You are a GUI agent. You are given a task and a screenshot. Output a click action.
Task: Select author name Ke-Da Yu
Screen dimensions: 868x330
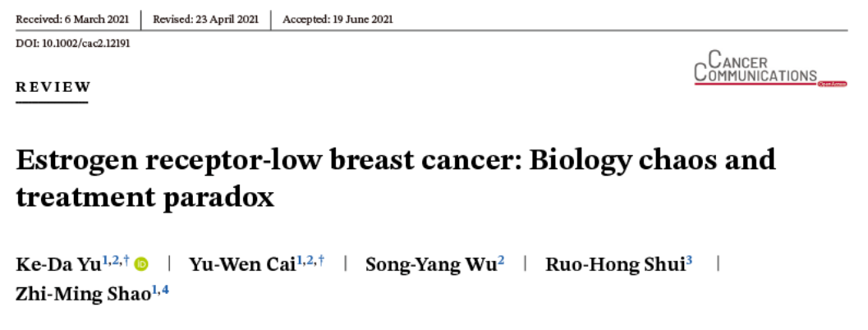click(x=57, y=264)
